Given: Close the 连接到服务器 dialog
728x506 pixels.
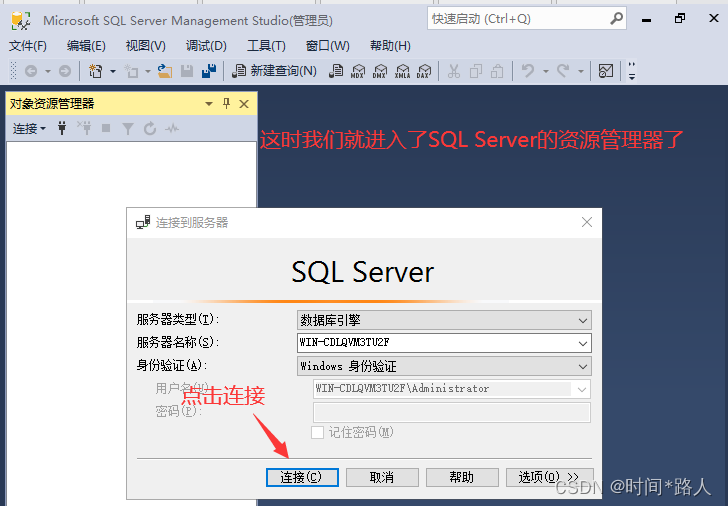Looking at the screenshot, I should tap(587, 222).
